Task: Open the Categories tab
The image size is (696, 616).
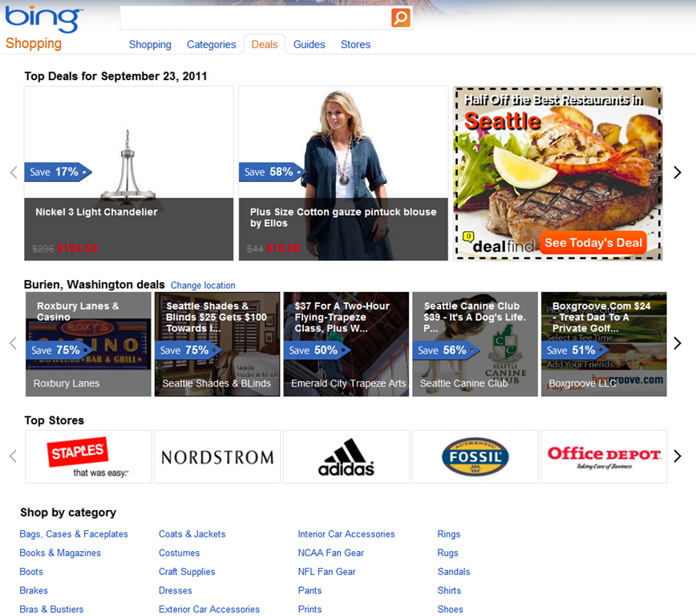Action: pyautogui.click(x=212, y=44)
